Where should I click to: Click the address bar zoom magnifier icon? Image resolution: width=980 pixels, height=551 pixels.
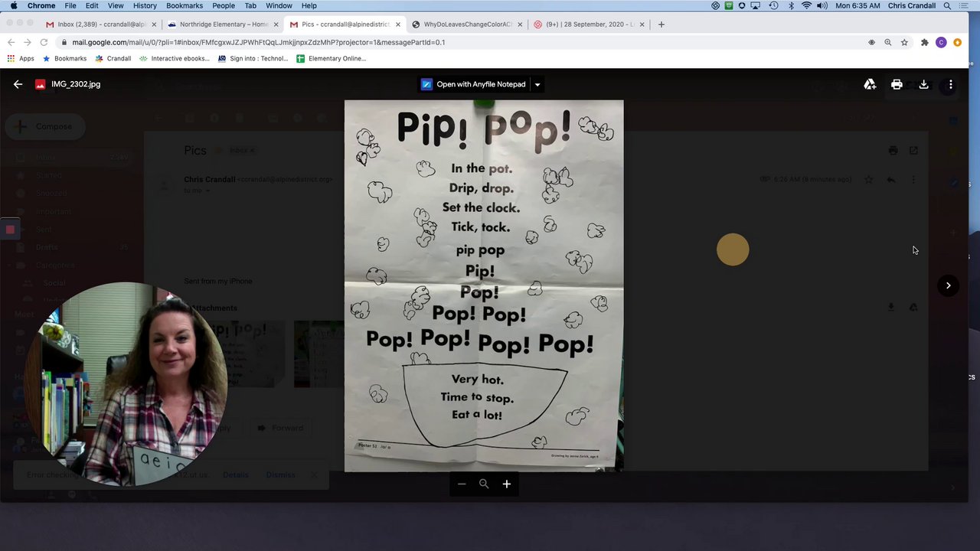[888, 42]
